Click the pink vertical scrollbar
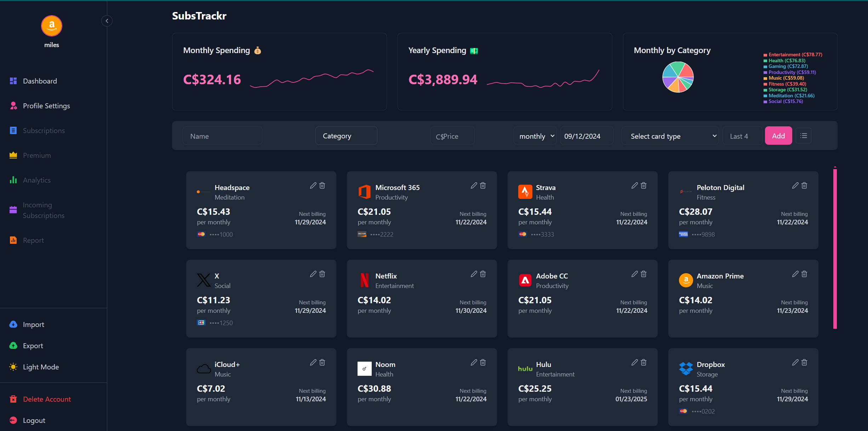The width and height of the screenshot is (868, 431). (x=835, y=248)
